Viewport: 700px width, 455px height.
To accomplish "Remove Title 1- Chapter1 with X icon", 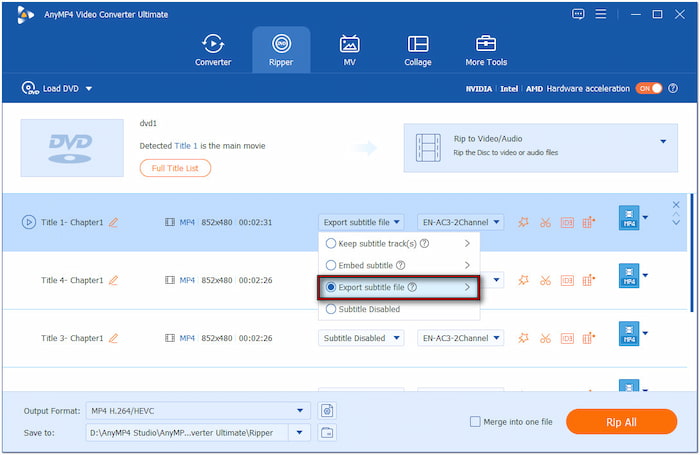I will (676, 205).
